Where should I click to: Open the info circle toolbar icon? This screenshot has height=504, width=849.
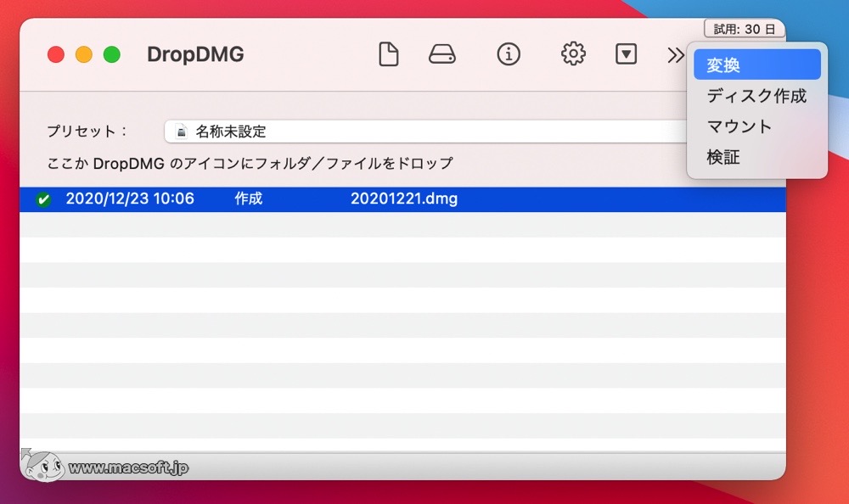[x=509, y=54]
